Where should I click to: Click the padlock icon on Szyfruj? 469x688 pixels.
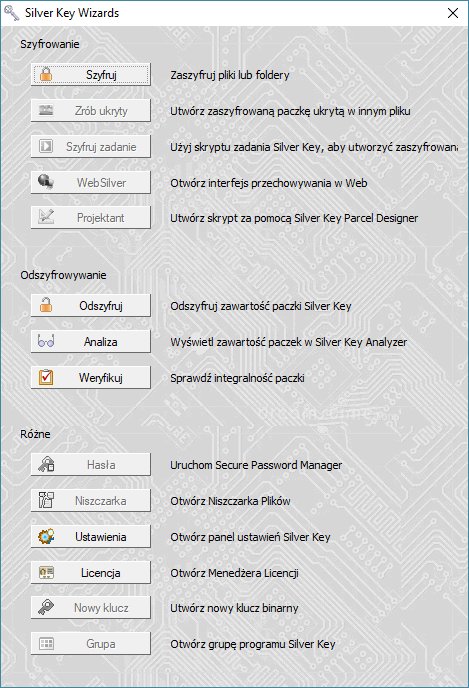tap(46, 74)
